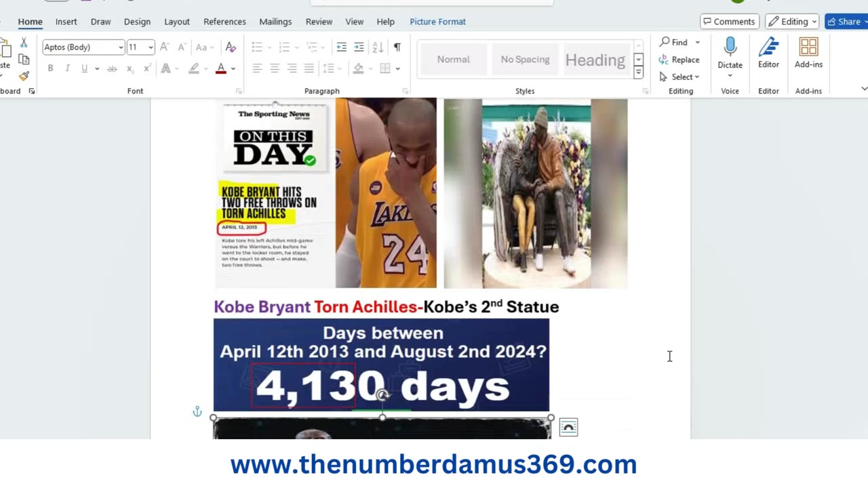Collapse the ribbon with the chevron
This screenshot has width=868, height=488.
864,89
